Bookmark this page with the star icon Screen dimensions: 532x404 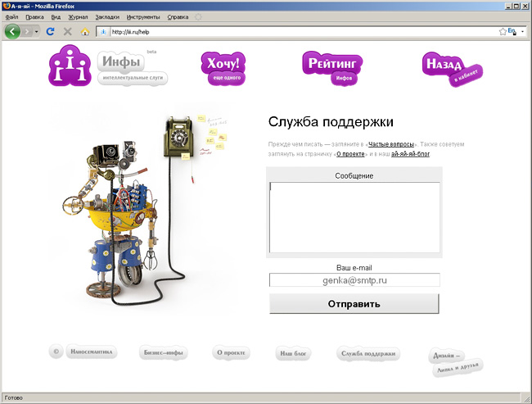pyautogui.click(x=503, y=31)
